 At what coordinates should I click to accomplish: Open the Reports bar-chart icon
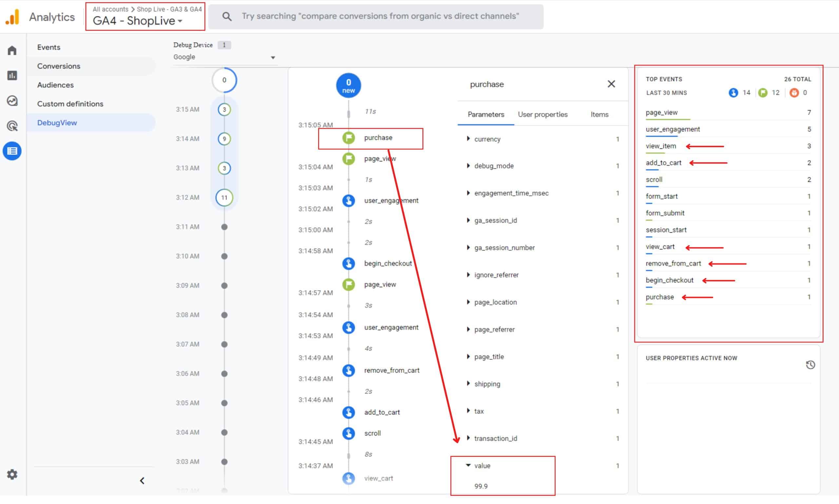[12, 76]
